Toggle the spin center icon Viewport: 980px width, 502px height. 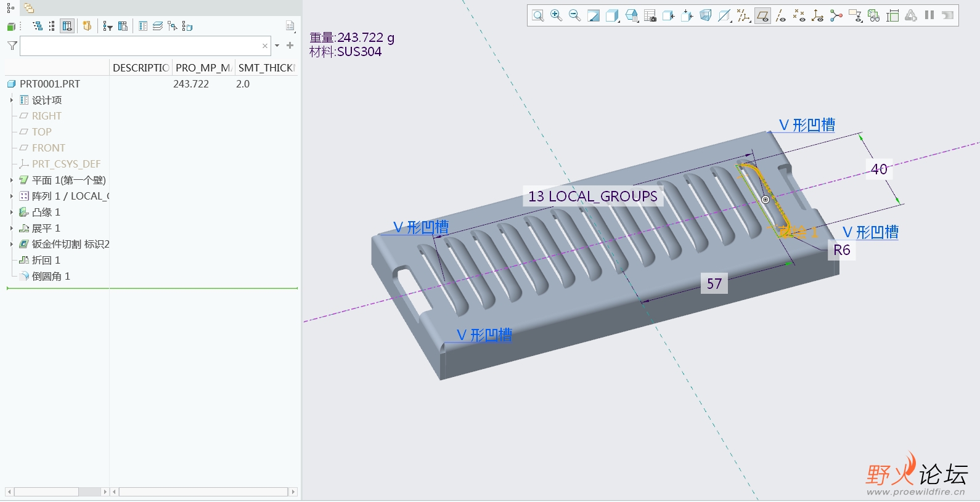pyautogui.click(x=836, y=16)
